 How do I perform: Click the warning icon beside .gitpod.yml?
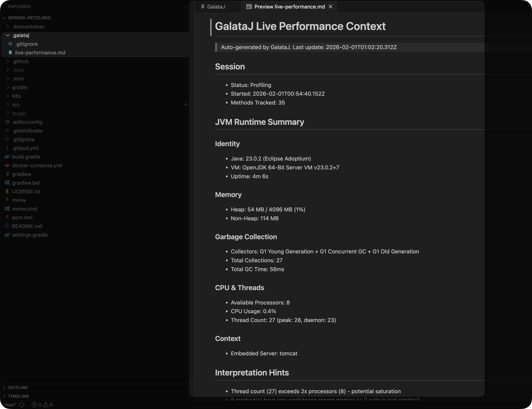7,148
